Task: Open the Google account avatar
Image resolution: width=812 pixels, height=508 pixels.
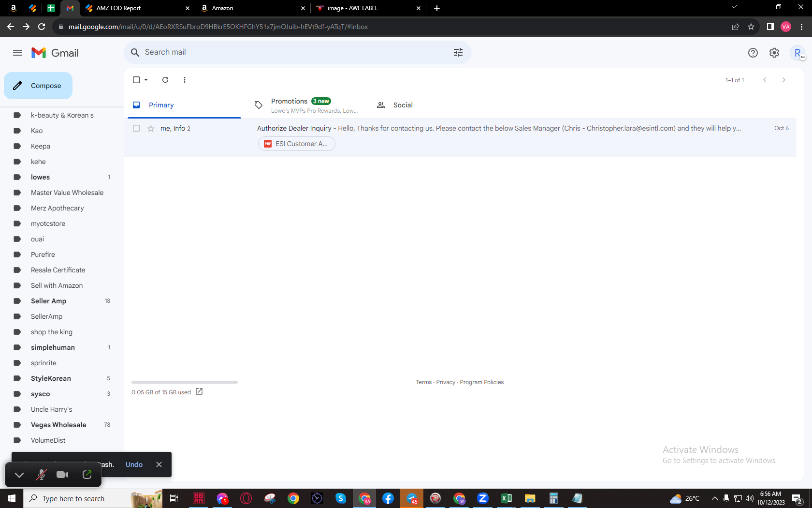Action: click(x=797, y=53)
